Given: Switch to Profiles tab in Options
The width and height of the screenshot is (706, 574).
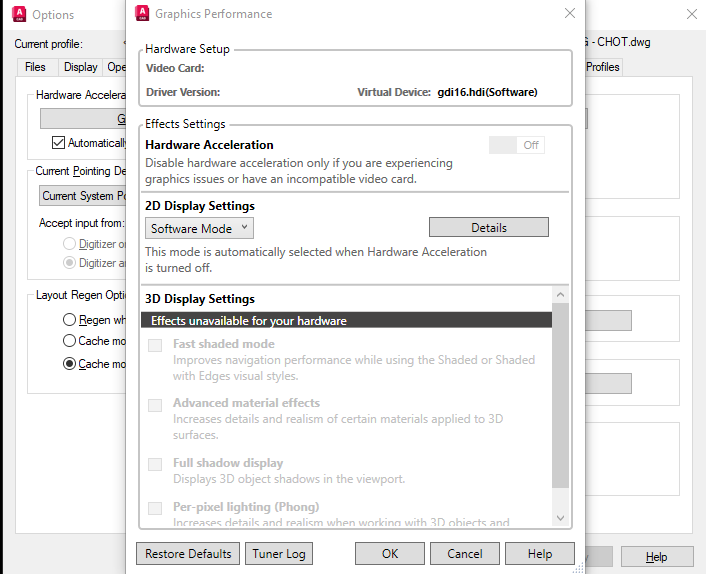Looking at the screenshot, I should pyautogui.click(x=603, y=67).
